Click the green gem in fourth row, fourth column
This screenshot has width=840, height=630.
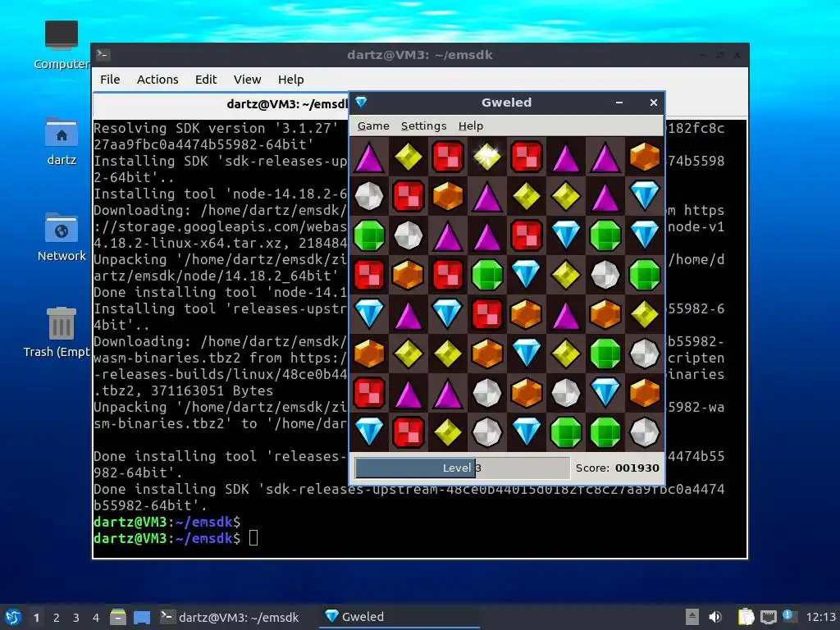487,274
